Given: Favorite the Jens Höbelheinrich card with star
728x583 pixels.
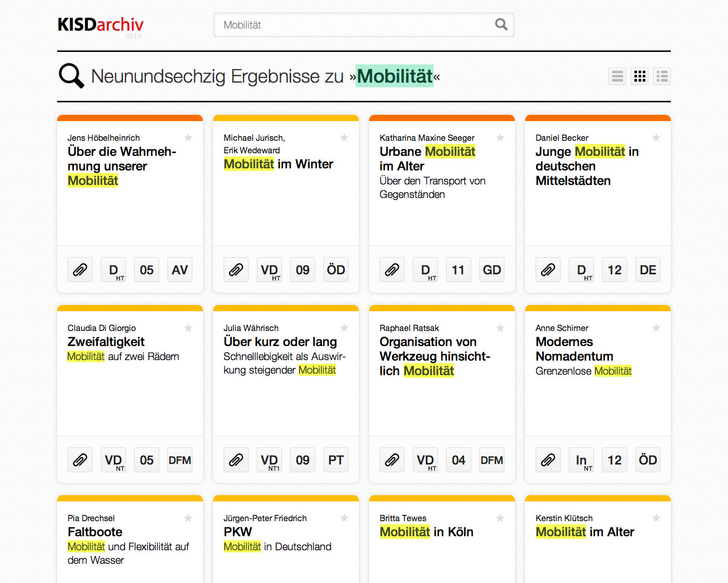Looking at the screenshot, I should click(188, 138).
